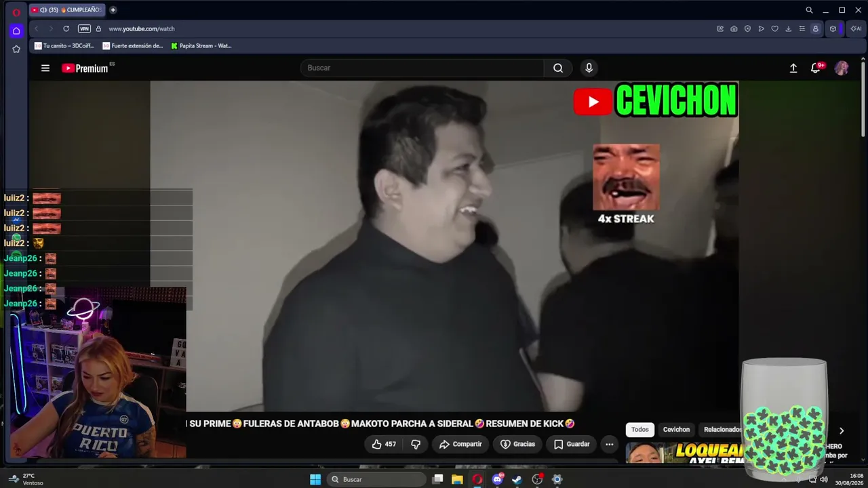
Task: Click the video player area
Action: tap(444, 247)
